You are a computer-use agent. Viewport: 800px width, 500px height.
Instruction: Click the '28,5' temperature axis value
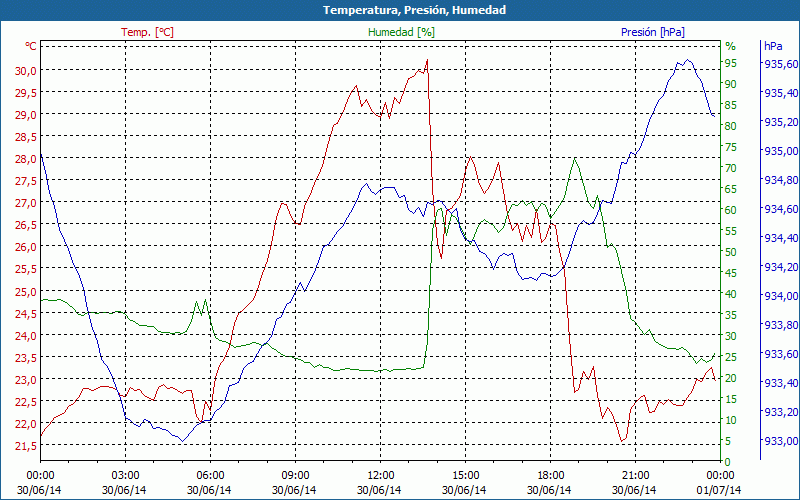point(25,137)
